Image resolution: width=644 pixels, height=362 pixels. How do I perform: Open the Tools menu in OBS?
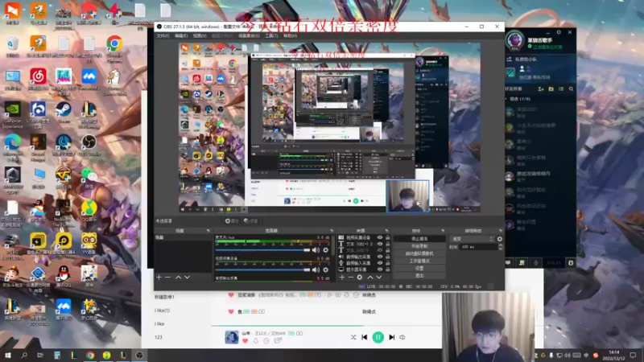pyautogui.click(x=271, y=36)
